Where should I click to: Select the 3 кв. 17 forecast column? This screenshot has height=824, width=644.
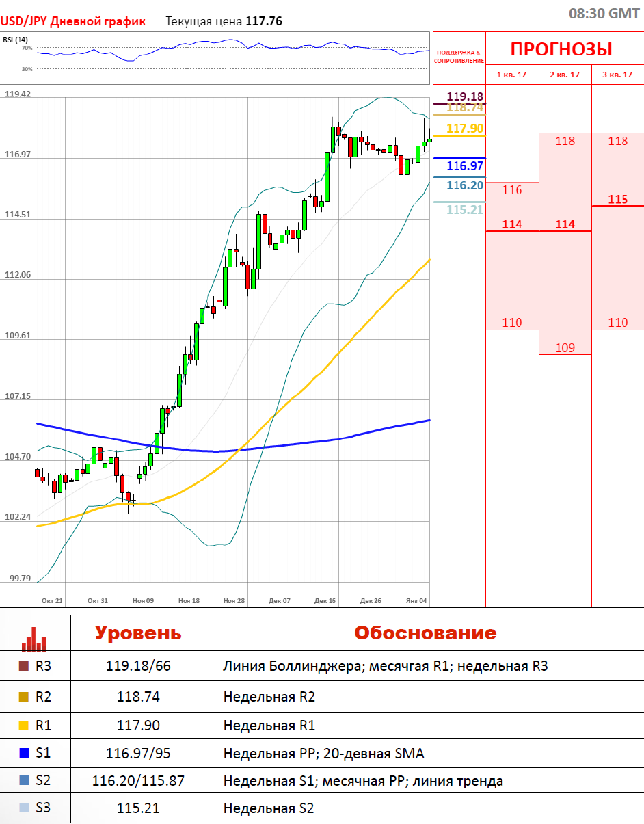click(617, 75)
